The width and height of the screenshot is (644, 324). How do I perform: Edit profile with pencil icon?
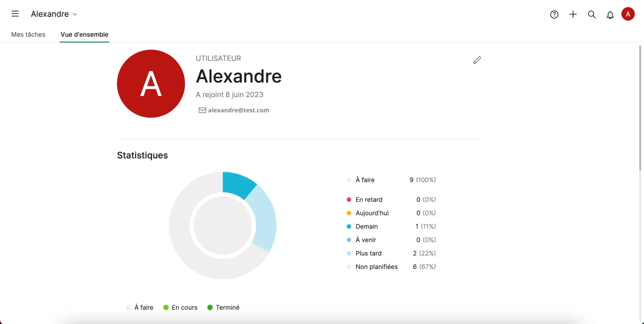pyautogui.click(x=477, y=60)
